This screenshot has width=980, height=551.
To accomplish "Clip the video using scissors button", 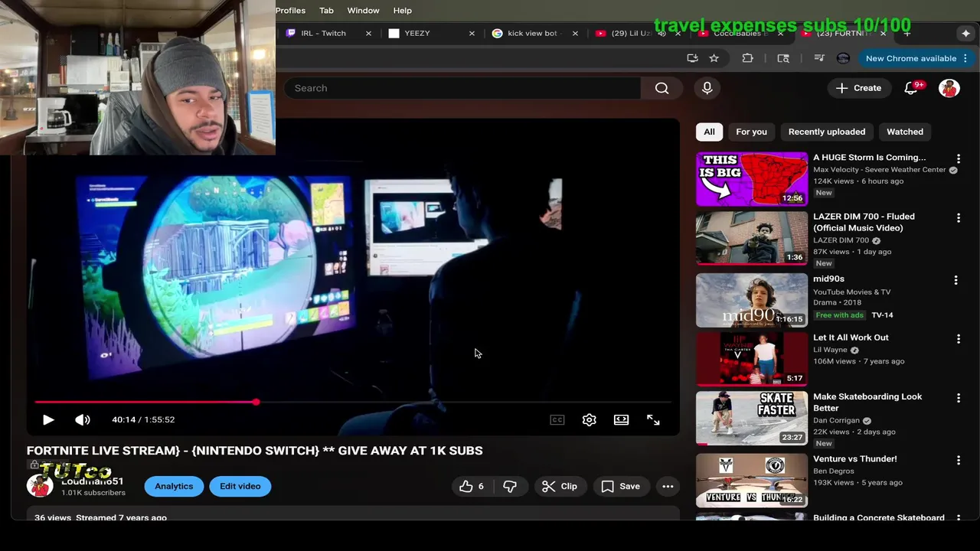I will [x=560, y=486].
